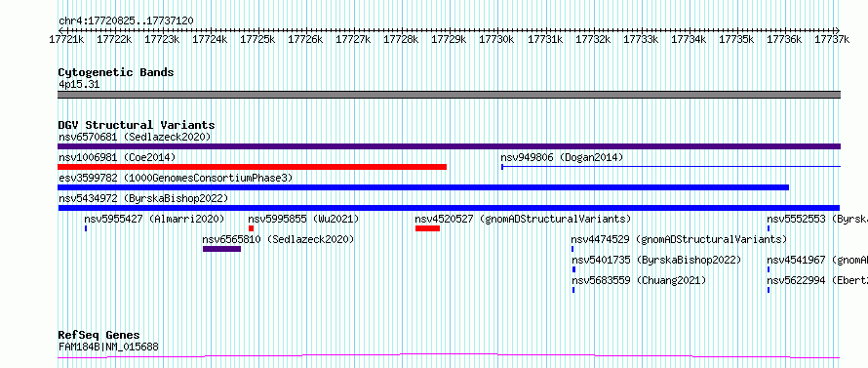
Task: Click the 17721k ruler tick label
Action: [x=66, y=39]
